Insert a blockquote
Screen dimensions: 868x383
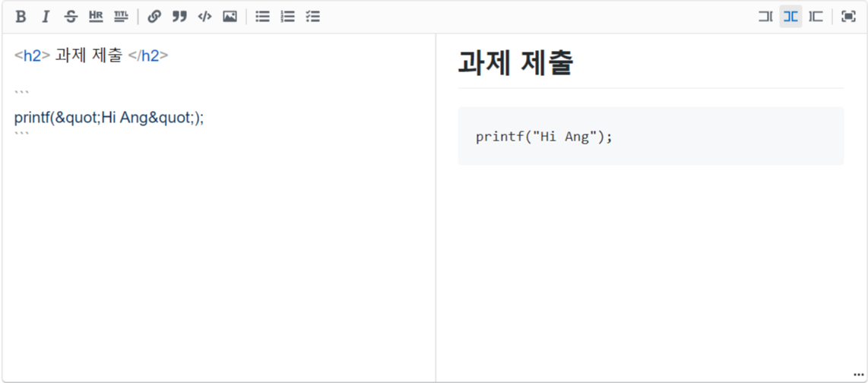tap(179, 17)
